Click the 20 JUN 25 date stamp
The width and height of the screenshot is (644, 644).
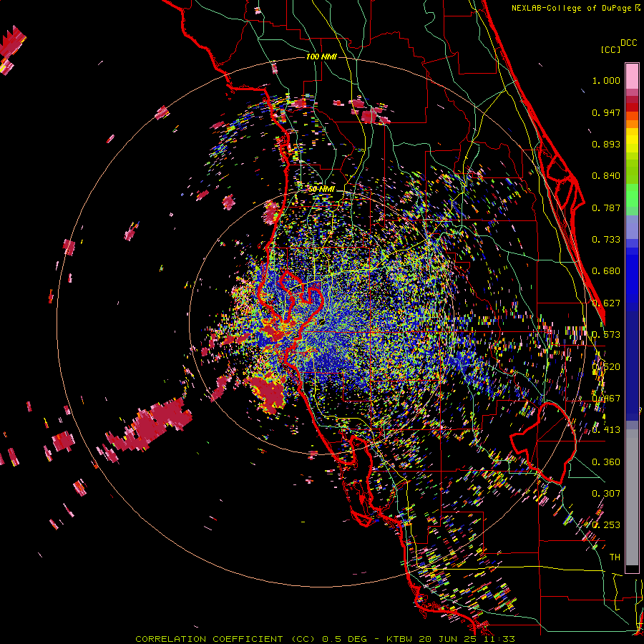[449, 639]
